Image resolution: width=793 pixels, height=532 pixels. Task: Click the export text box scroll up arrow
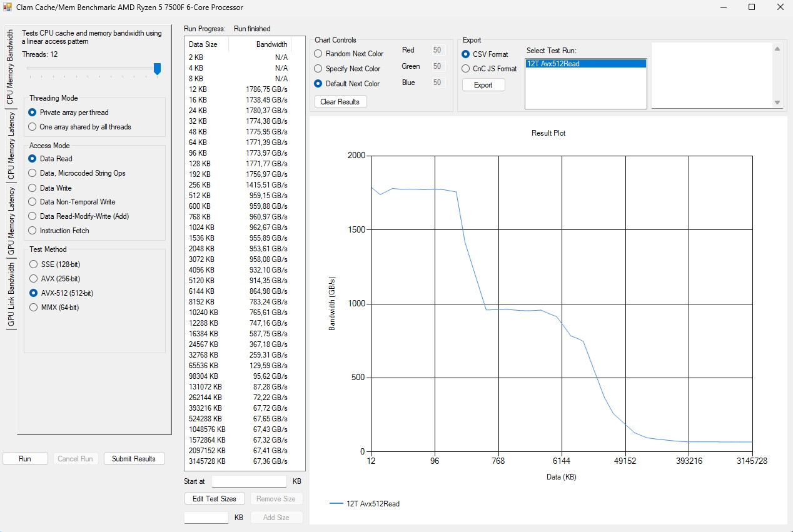point(777,48)
